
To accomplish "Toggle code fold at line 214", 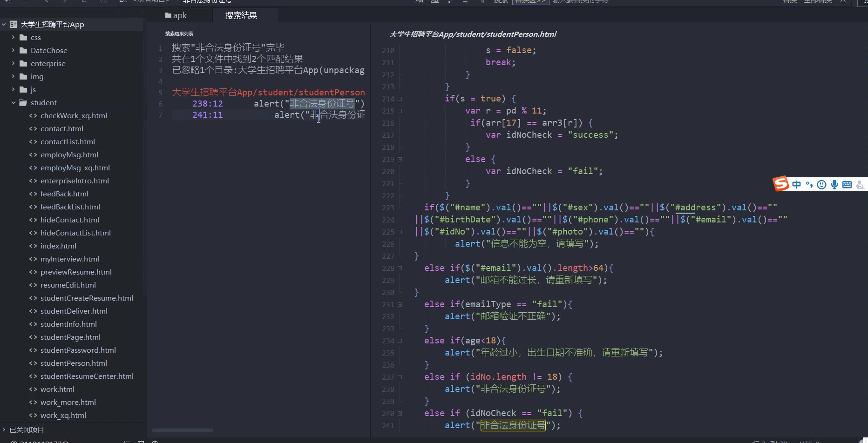I will [400, 99].
